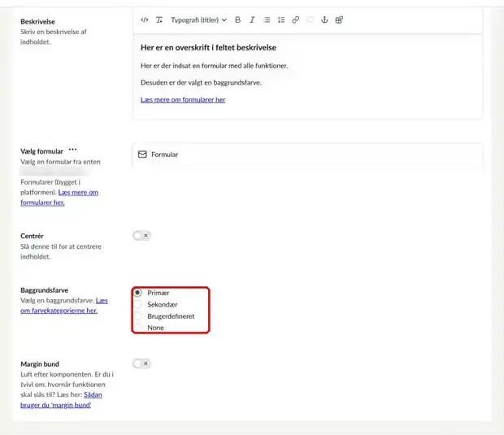Click the text 'Her er der indsat en formular med alle funktioner.'
The image size is (504, 435).
click(214, 66)
